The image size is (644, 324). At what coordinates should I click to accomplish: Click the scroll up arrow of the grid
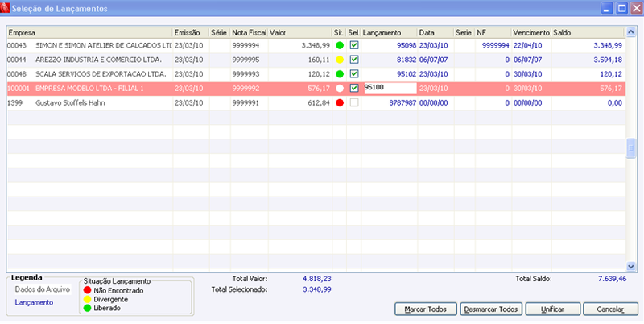(x=630, y=32)
